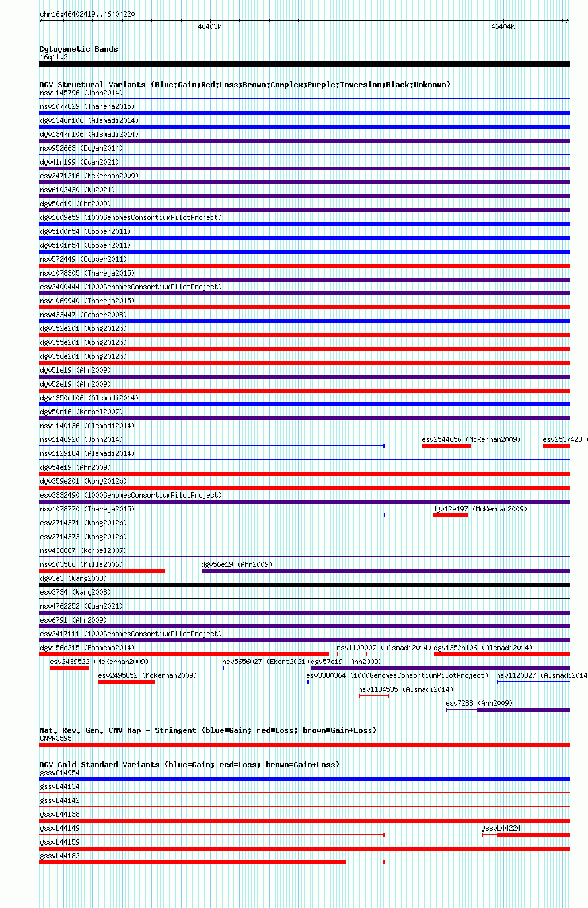Select esv6791 (Ahn2009) label
The width and height of the screenshot is (588, 908).
pos(73,620)
